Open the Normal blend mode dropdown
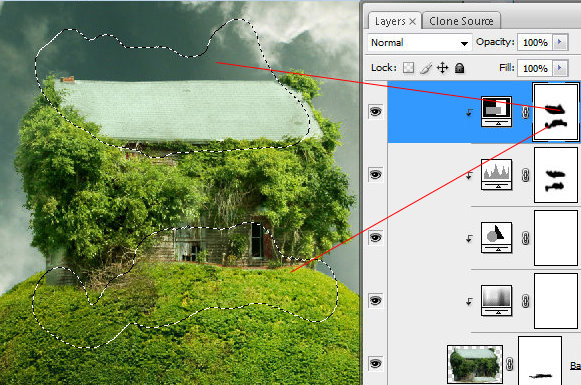 point(419,43)
